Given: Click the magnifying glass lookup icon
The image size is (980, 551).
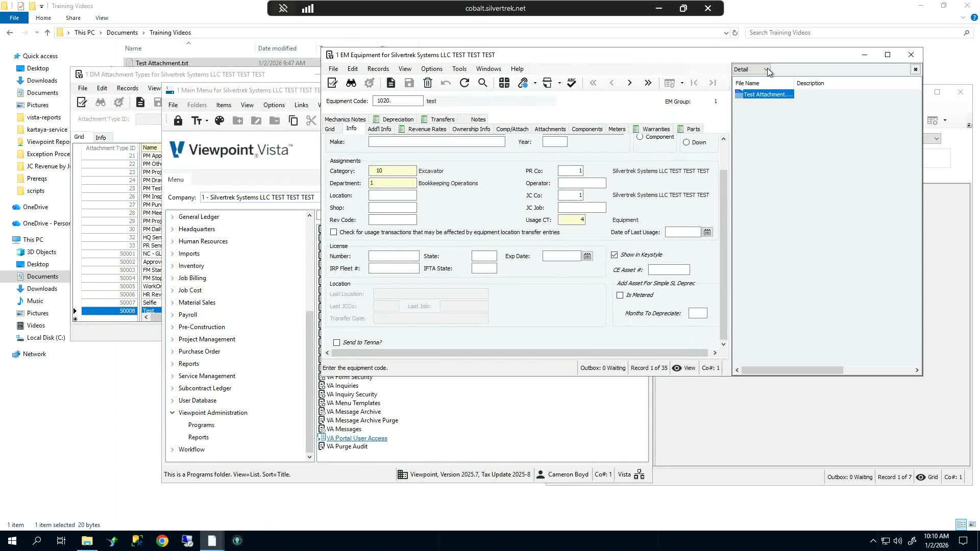Looking at the screenshot, I should (483, 83).
